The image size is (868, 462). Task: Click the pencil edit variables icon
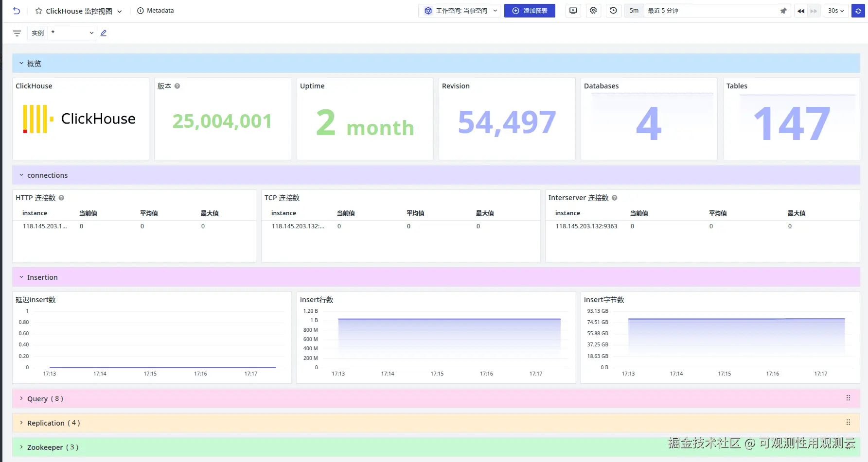104,33
